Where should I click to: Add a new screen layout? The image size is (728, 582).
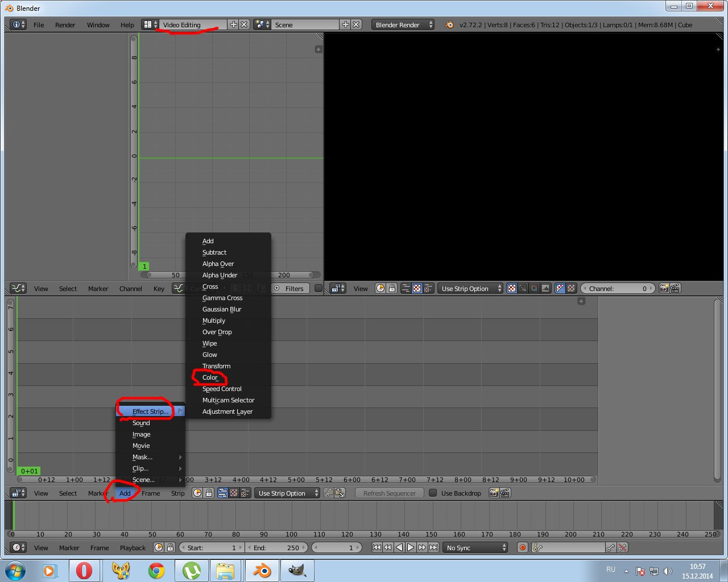[x=233, y=24]
